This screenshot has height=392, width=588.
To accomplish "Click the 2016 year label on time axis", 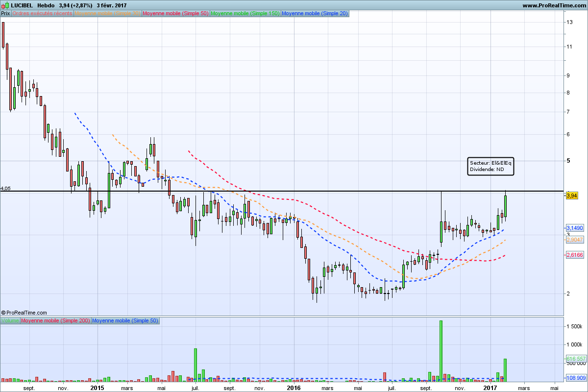I will pyautogui.click(x=294, y=388).
